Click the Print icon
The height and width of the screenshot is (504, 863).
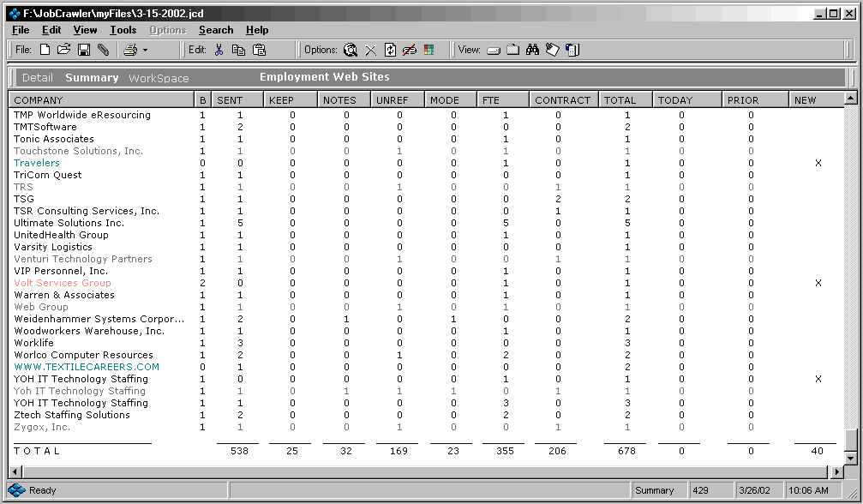130,50
